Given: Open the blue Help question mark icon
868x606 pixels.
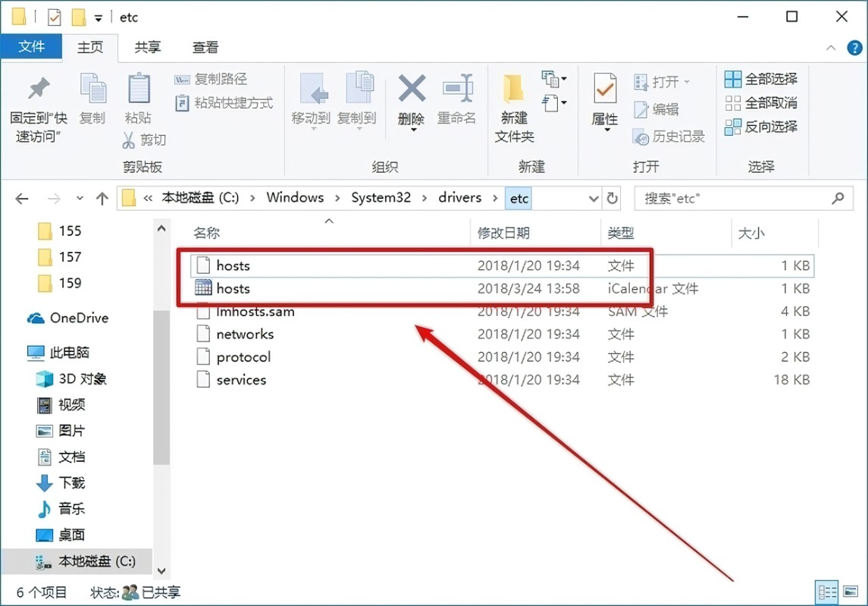Looking at the screenshot, I should 854,48.
